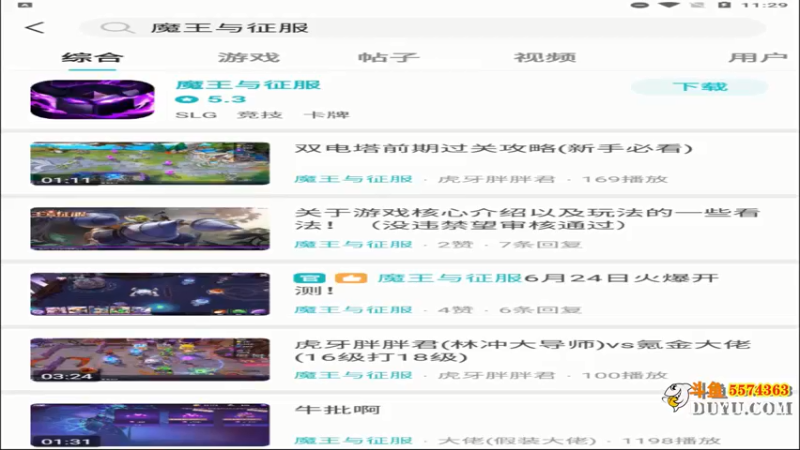Tap the 1198播放 play count
The height and width of the screenshot is (450, 800).
671,440
